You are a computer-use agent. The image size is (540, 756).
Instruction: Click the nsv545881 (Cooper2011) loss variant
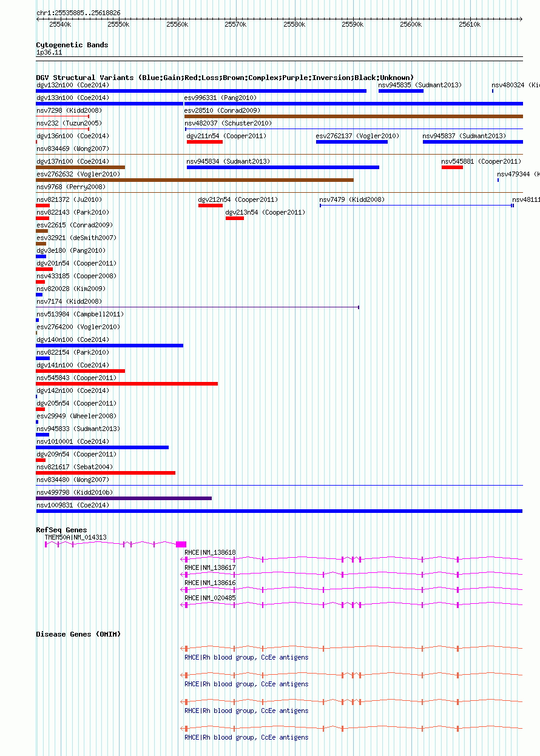(452, 167)
